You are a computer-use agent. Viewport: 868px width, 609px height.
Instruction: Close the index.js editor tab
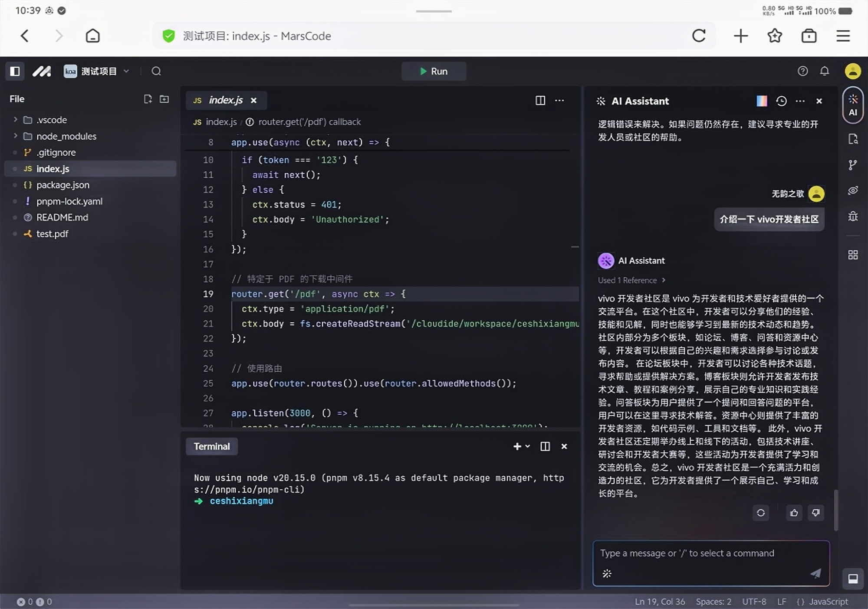pos(253,100)
